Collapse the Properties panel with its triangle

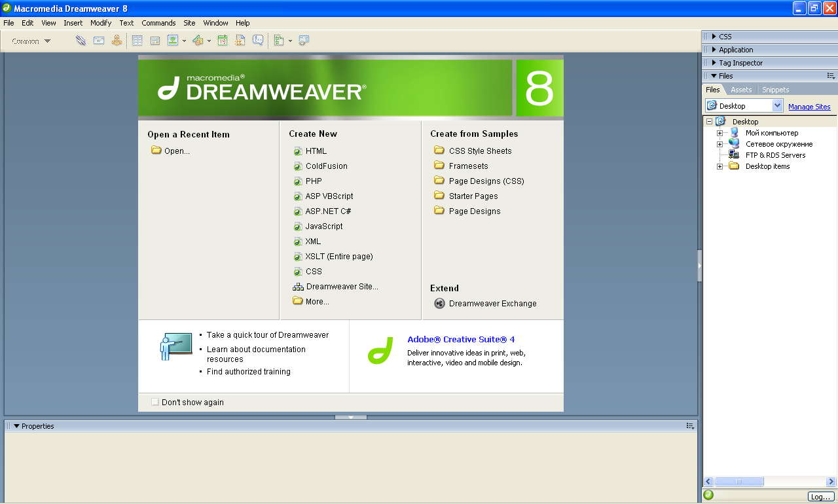[x=16, y=426]
